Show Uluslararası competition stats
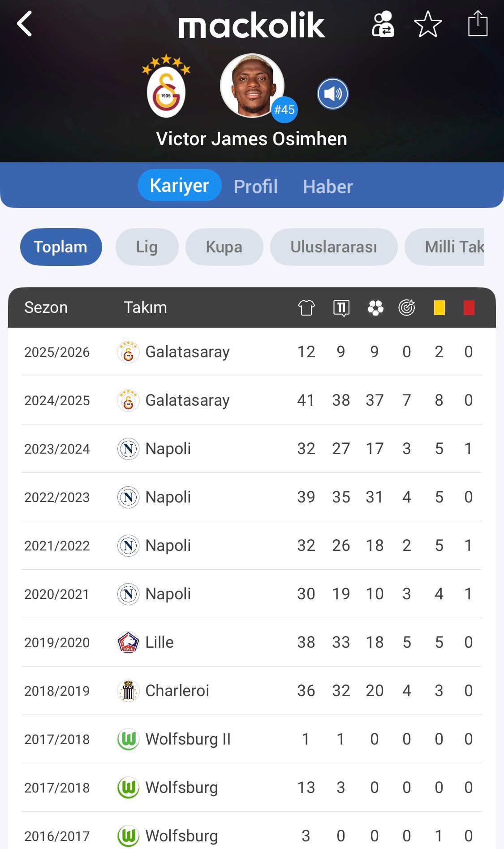This screenshot has height=849, width=504. (x=333, y=247)
